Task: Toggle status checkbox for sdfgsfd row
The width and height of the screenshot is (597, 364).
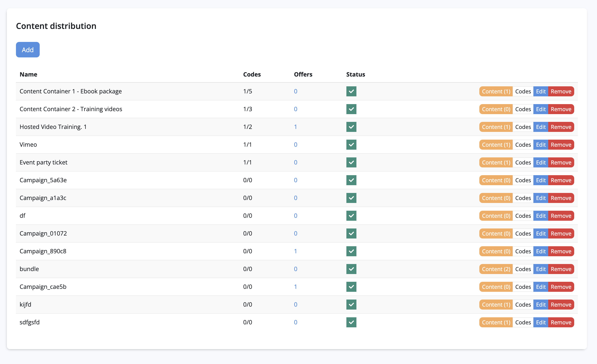Action: [351, 322]
